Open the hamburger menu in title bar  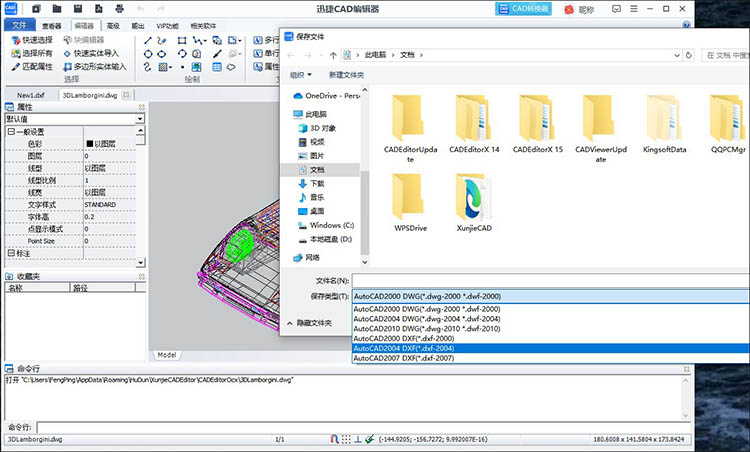tap(634, 9)
